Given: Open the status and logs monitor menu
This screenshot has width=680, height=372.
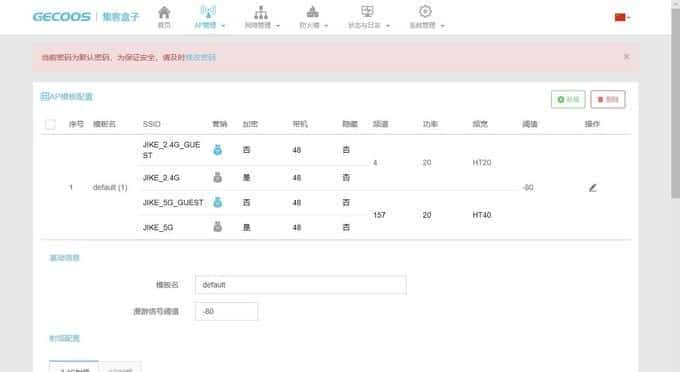Looking at the screenshot, I should click(369, 17).
